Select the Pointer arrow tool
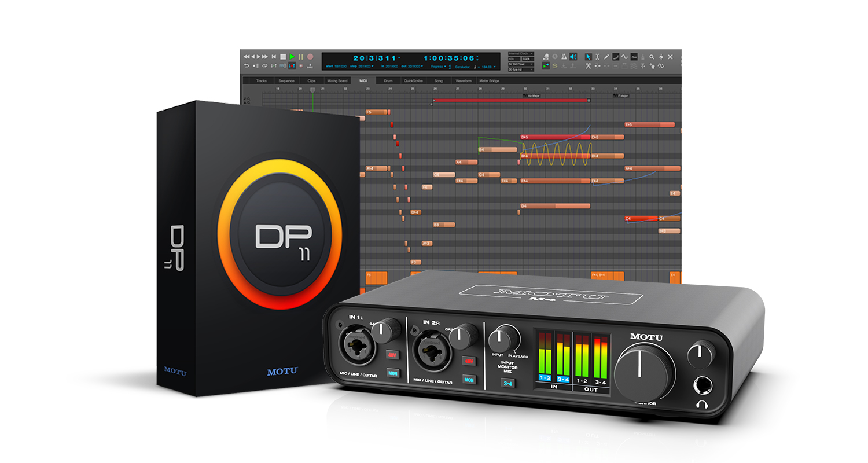Screen dimensions: 868x463 point(589,57)
